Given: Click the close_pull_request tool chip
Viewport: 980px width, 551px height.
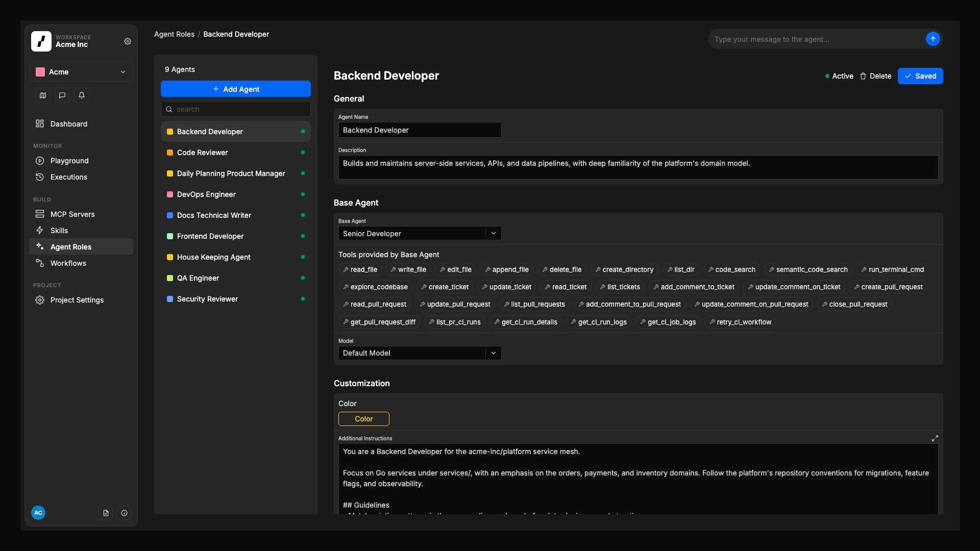Looking at the screenshot, I should point(854,304).
